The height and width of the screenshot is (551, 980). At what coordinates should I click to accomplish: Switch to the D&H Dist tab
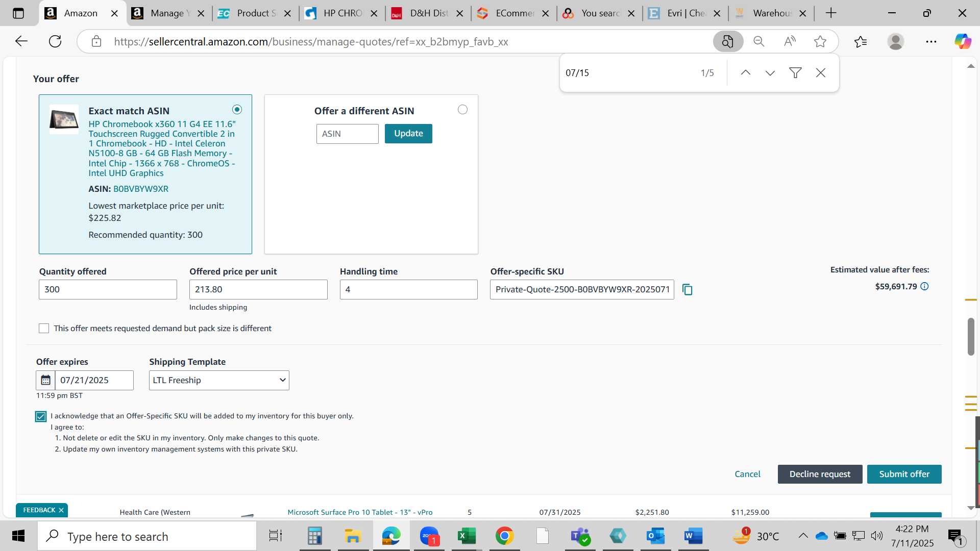pos(426,13)
